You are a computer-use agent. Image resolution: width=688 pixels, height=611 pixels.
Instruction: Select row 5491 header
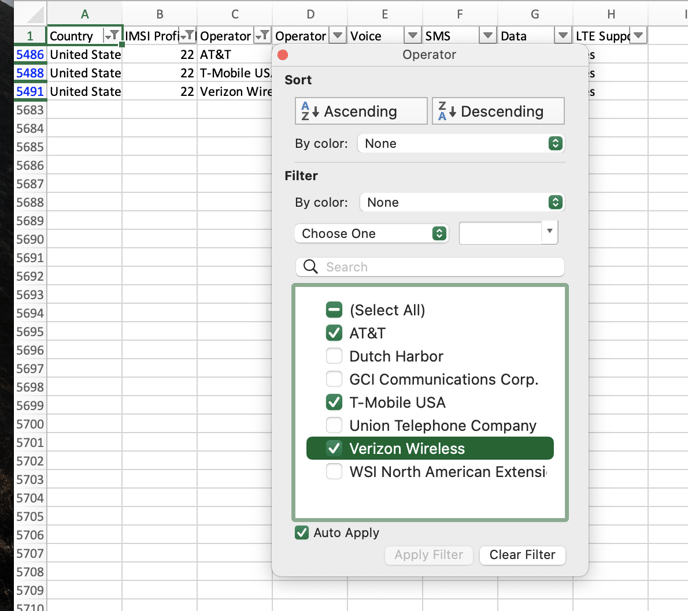30,91
